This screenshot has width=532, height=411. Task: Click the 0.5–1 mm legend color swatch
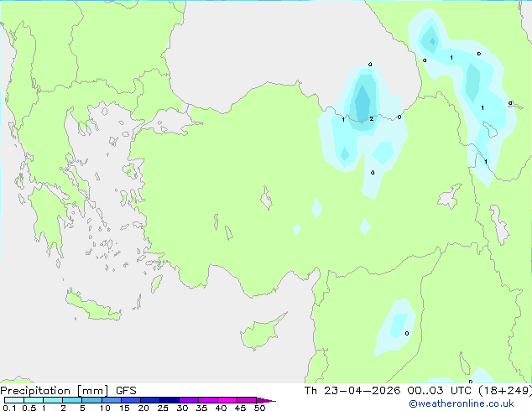point(34,400)
